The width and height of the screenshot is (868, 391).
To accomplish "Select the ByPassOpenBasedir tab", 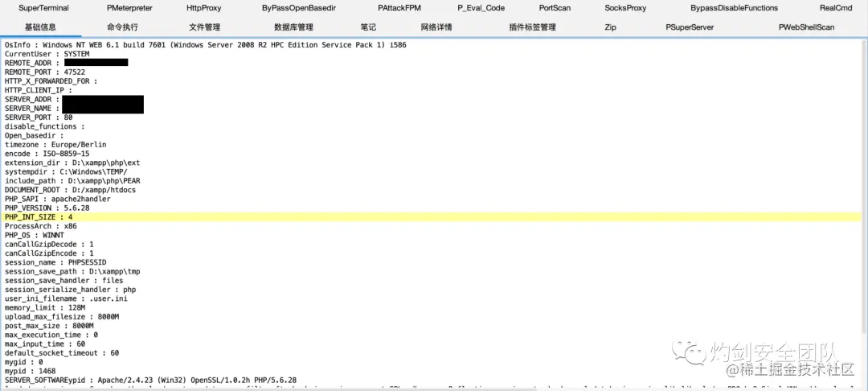I will pyautogui.click(x=299, y=8).
